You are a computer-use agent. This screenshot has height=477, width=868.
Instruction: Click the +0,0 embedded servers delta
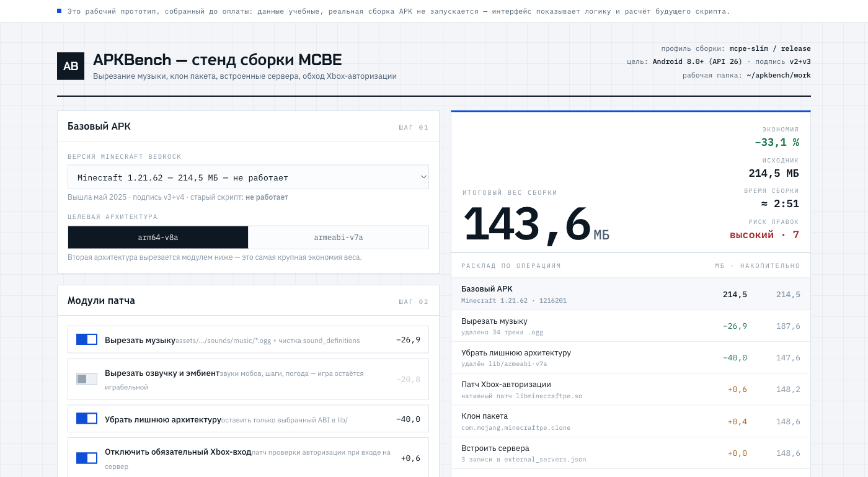pos(737,453)
